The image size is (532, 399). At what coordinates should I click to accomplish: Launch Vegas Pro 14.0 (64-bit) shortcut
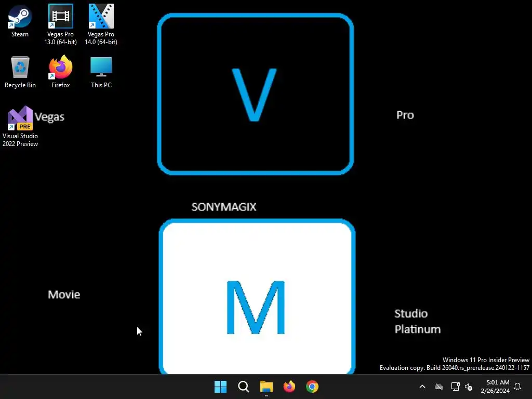click(x=101, y=24)
